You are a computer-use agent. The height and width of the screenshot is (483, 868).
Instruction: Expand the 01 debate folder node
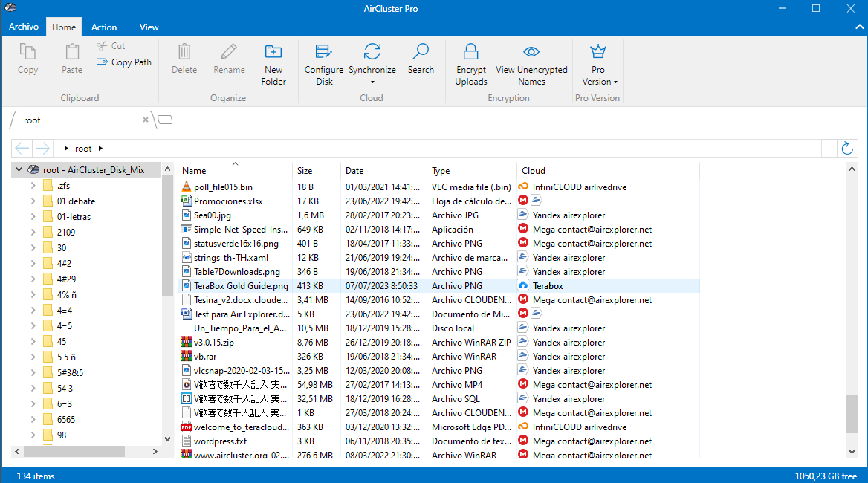tap(33, 201)
